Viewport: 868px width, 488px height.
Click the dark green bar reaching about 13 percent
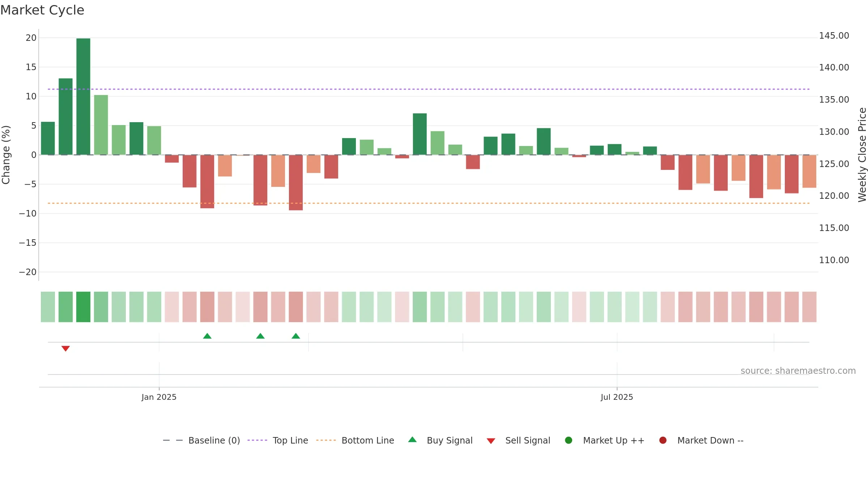point(65,117)
